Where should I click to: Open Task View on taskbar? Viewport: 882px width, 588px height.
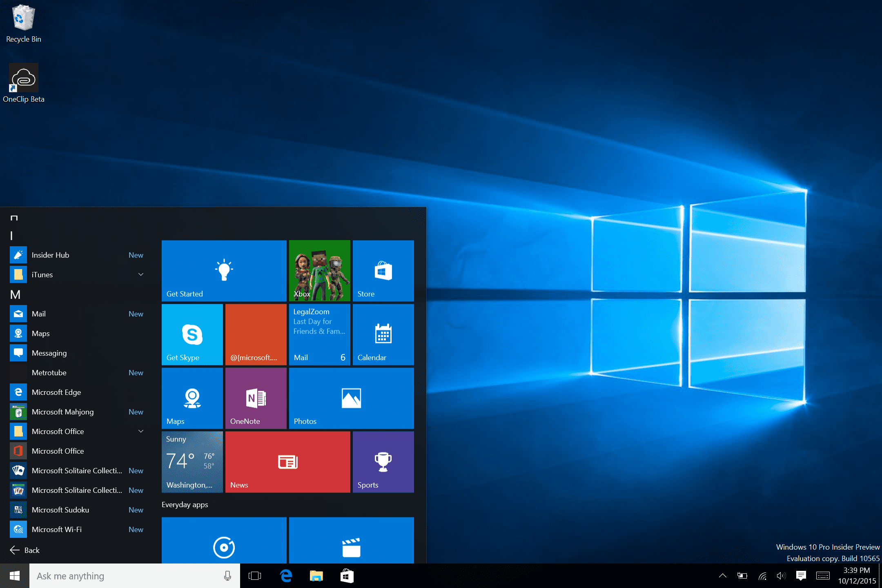click(255, 576)
